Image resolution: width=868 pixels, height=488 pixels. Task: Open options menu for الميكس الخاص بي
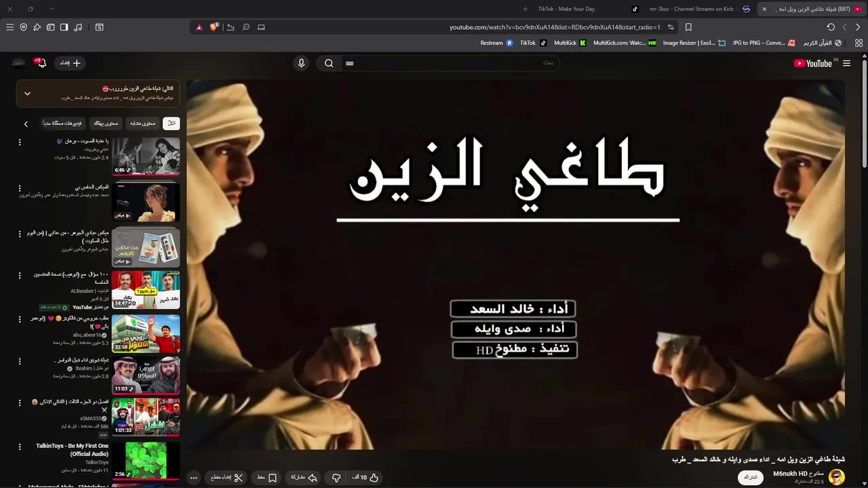point(20,188)
